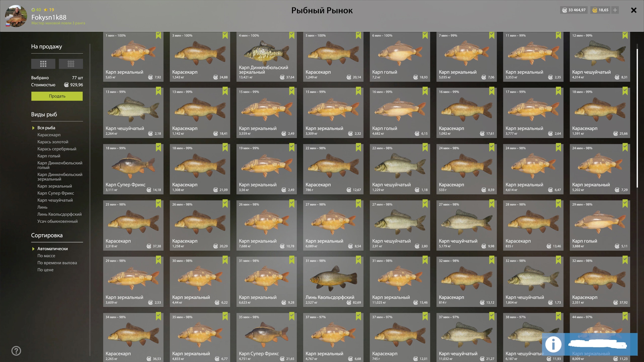Filter by Карп зеркальный species
Screen dimensions: 644x362
(55, 186)
